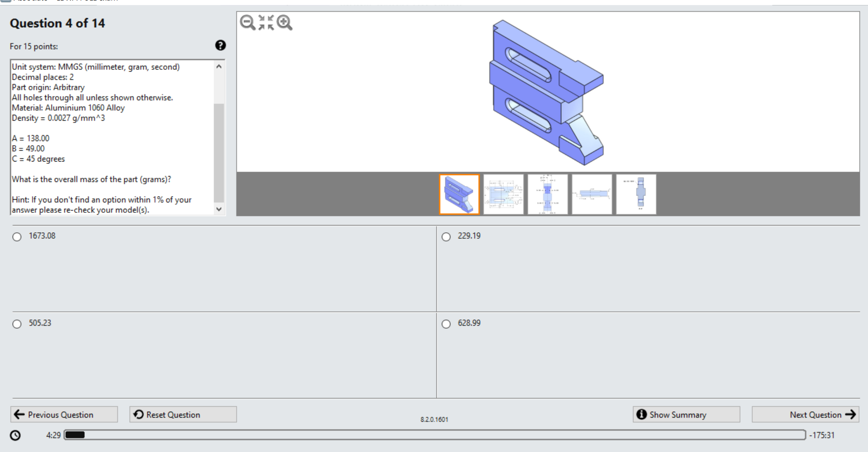Image resolution: width=868 pixels, height=452 pixels.
Task: Advance with the Next Question button
Action: pyautogui.click(x=805, y=414)
